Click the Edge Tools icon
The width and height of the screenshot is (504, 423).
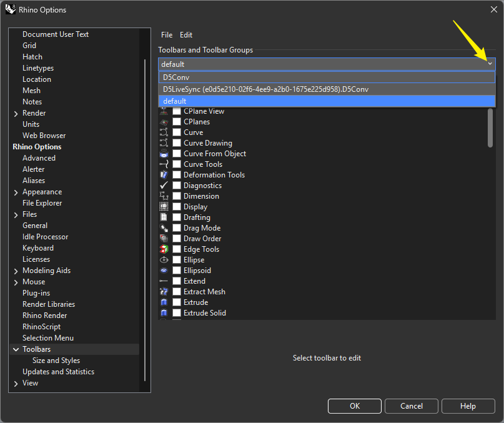164,249
